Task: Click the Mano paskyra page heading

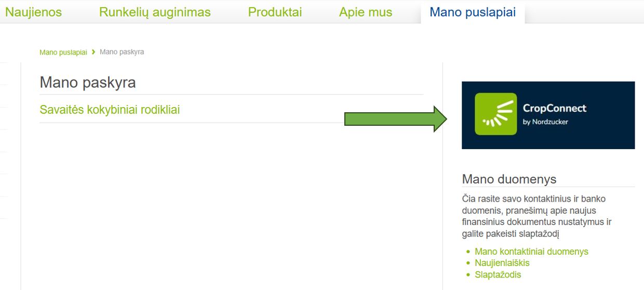Action: (87, 82)
